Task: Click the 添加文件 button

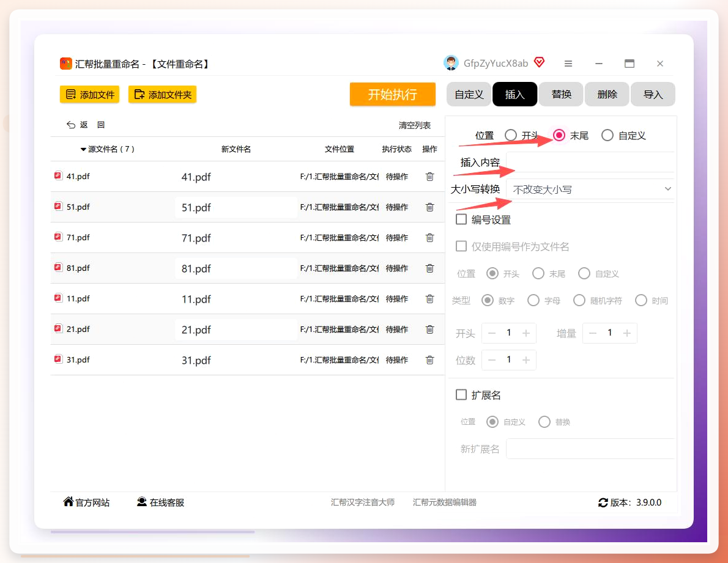Action: [89, 95]
